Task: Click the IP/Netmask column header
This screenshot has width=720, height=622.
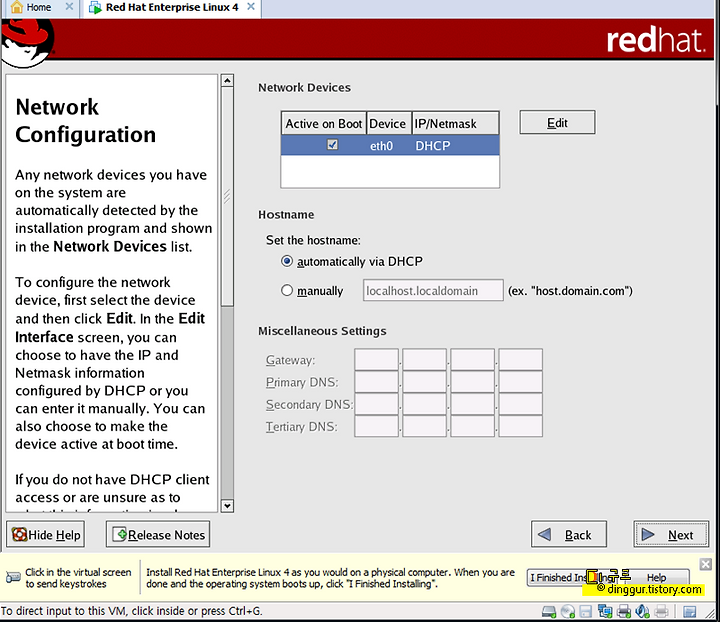Action: click(455, 123)
